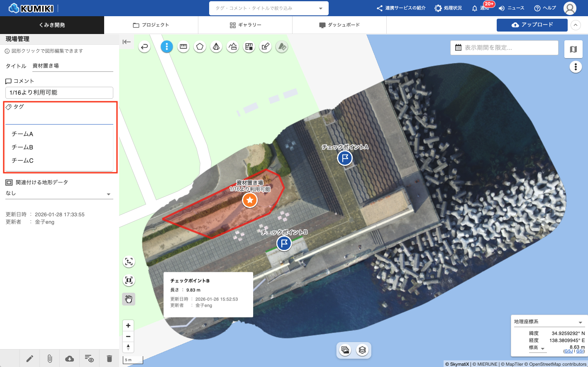Click the 表示期間を限定 date filter field

pos(504,48)
